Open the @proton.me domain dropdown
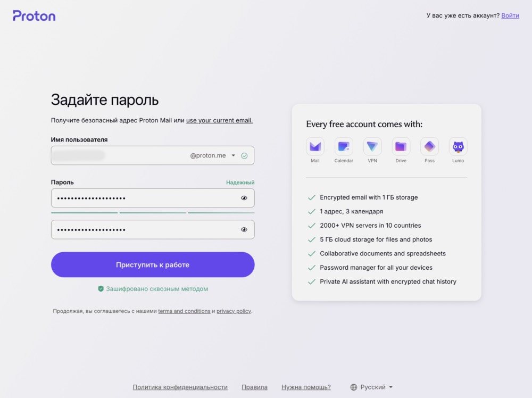The image size is (532, 398). 213,155
